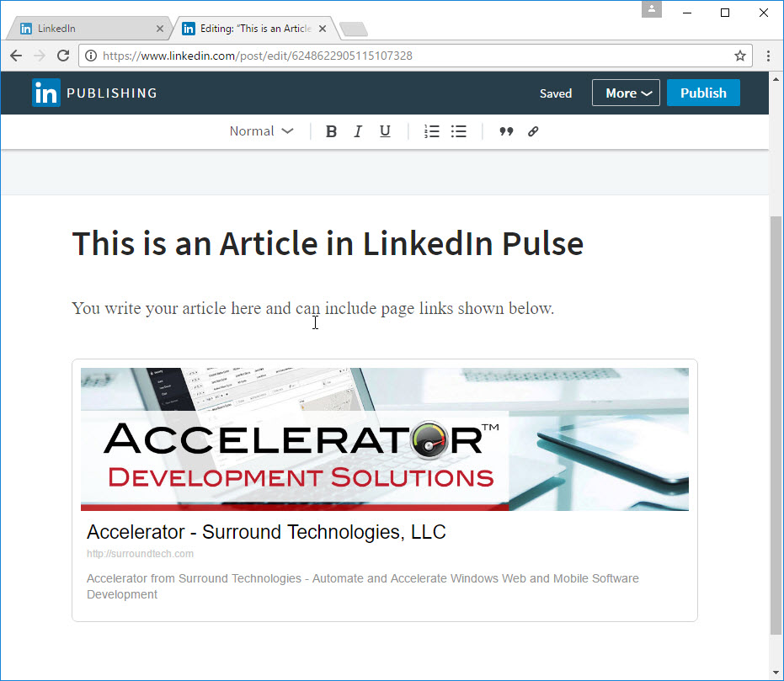Toggle italic formatting in the editor toolbar
The height and width of the screenshot is (681, 784).
coord(358,131)
